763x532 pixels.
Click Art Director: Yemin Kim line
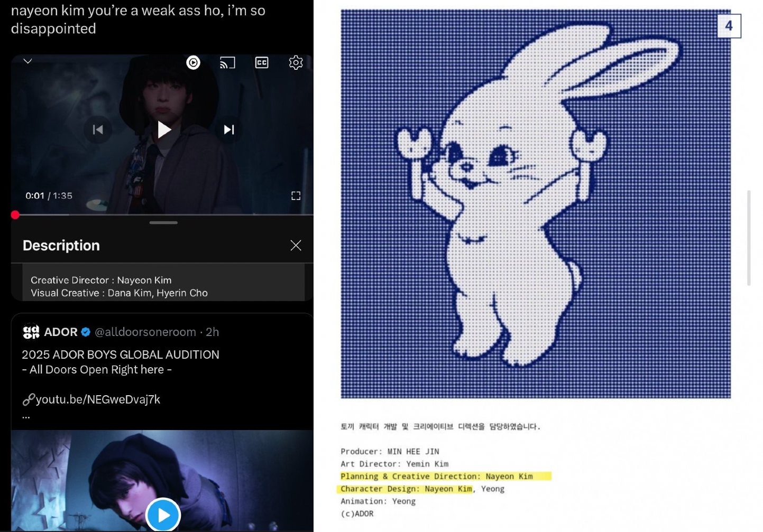pos(394,464)
